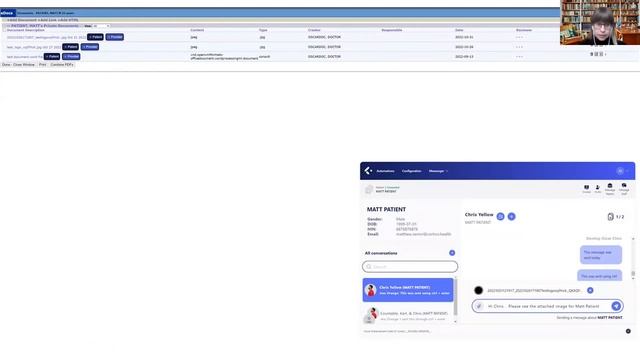Viewport: 640px width, 360px height.
Task: Open third test document link
Action: (24, 57)
